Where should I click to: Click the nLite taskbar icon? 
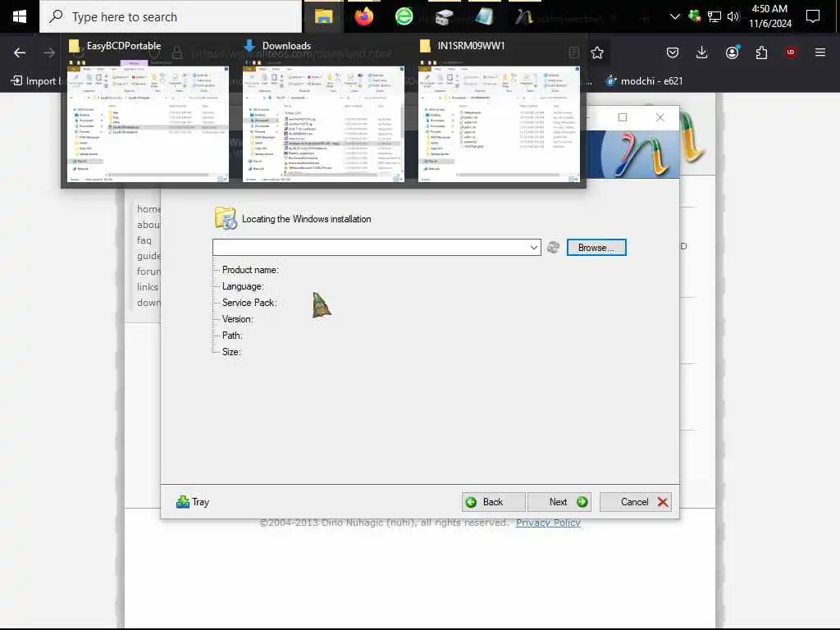[524, 16]
